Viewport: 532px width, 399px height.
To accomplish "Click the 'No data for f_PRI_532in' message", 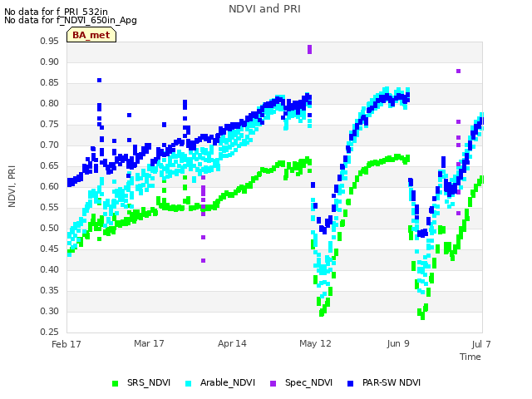I will coord(56,12).
